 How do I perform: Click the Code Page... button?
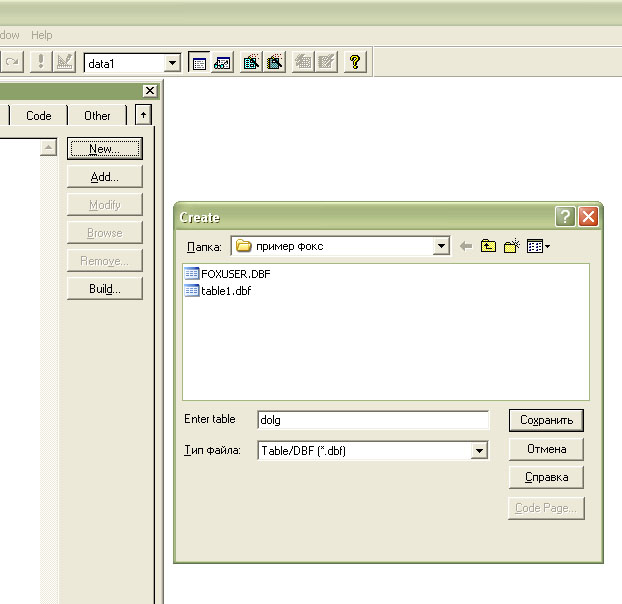click(546, 508)
